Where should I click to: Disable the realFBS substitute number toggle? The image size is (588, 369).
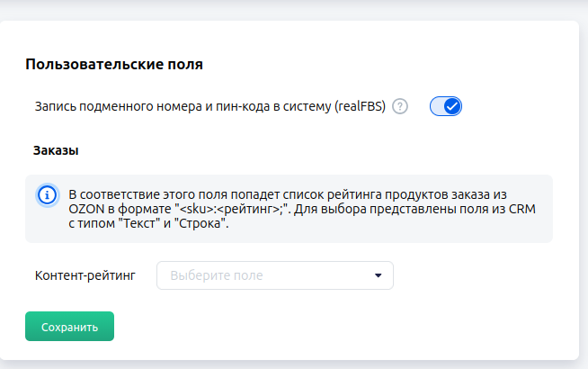pyautogui.click(x=445, y=106)
